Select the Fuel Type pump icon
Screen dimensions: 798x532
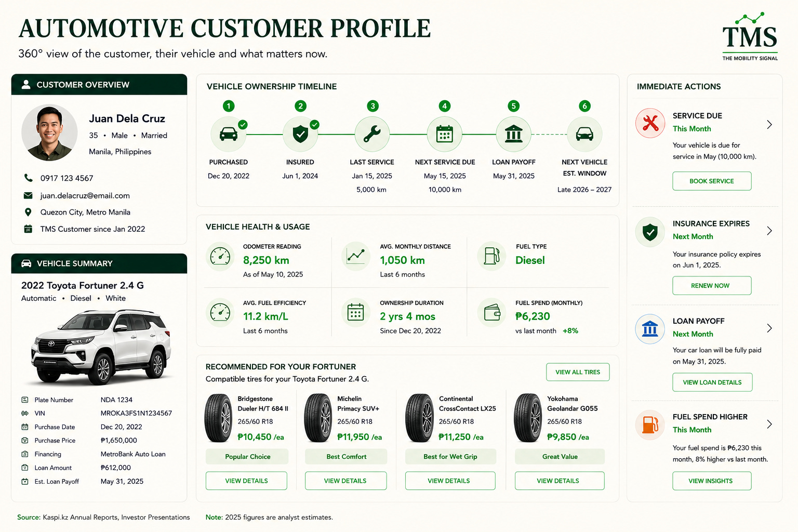click(491, 256)
